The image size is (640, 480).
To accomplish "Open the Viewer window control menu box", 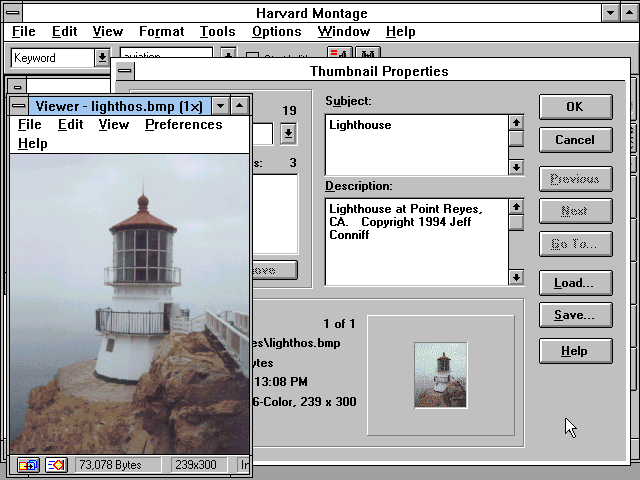I will click(19, 106).
